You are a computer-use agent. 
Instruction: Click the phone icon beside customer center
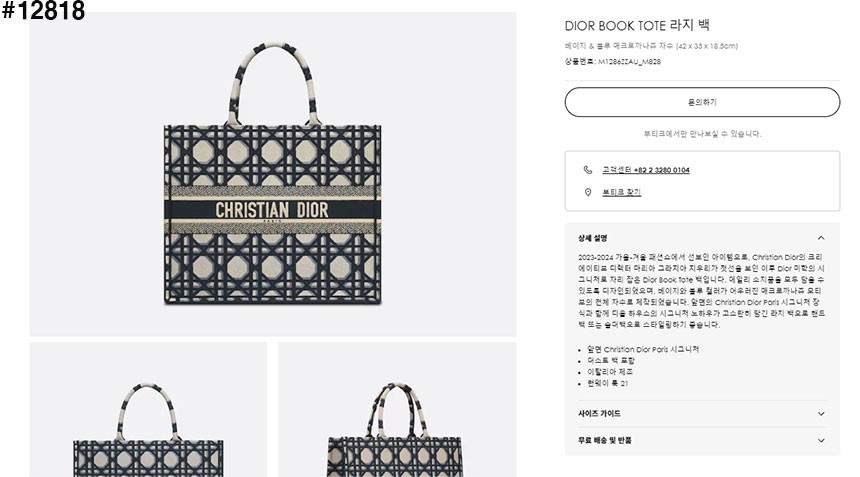pyautogui.click(x=587, y=170)
